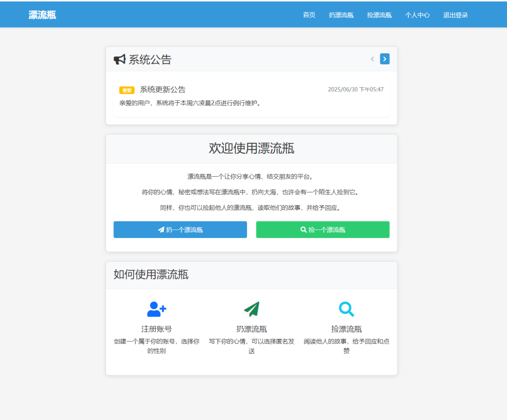Screen dimensions: 507x420
Task: Click the next-announcement right arrow
Action: (x=385, y=58)
